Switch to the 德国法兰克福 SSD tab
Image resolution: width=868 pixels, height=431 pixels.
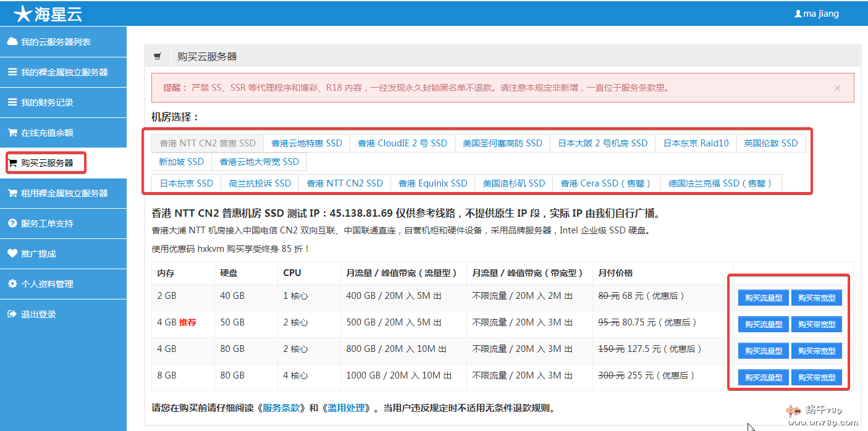click(x=721, y=183)
